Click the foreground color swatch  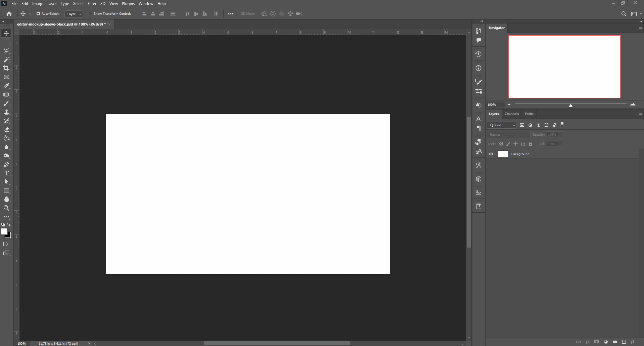[5, 232]
